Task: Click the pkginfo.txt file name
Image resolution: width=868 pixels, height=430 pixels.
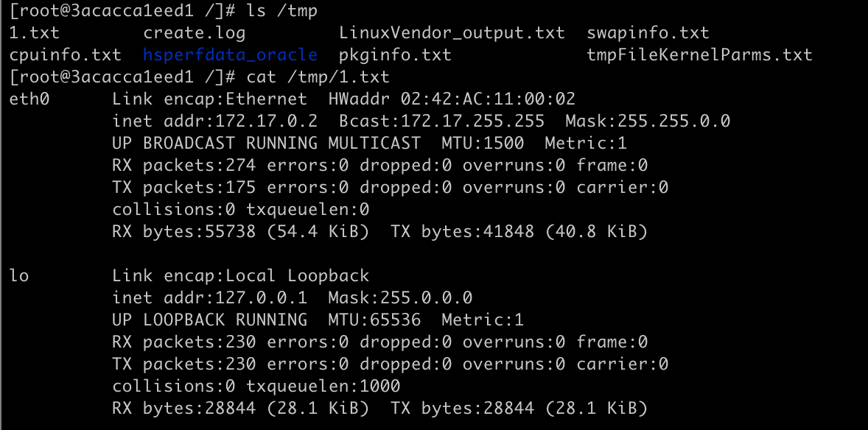Action: tap(395, 55)
